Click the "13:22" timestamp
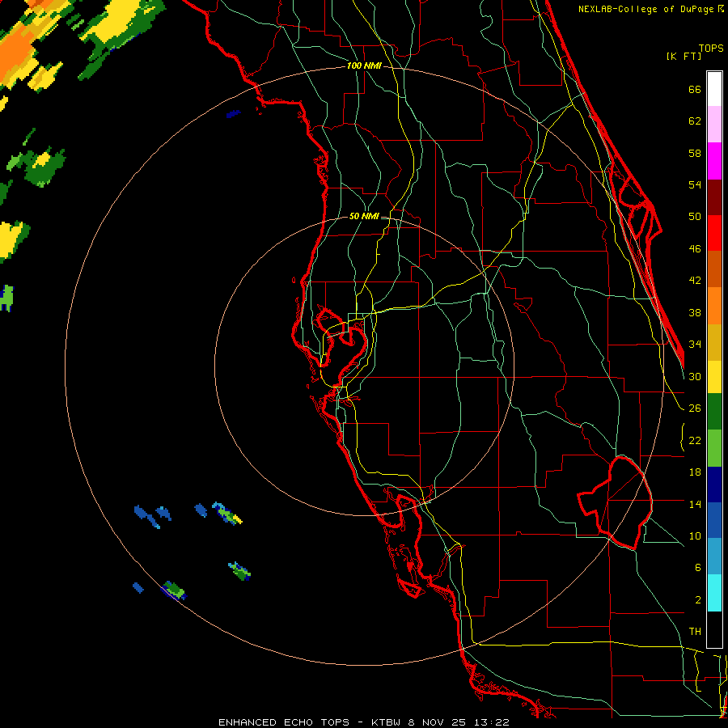The height and width of the screenshot is (728, 728). pyautogui.click(x=492, y=722)
